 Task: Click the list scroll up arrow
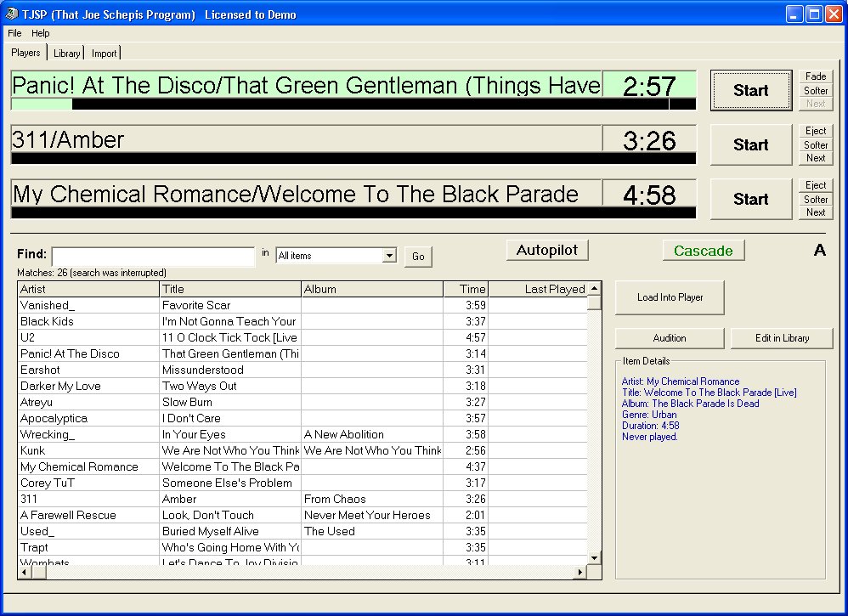(594, 288)
